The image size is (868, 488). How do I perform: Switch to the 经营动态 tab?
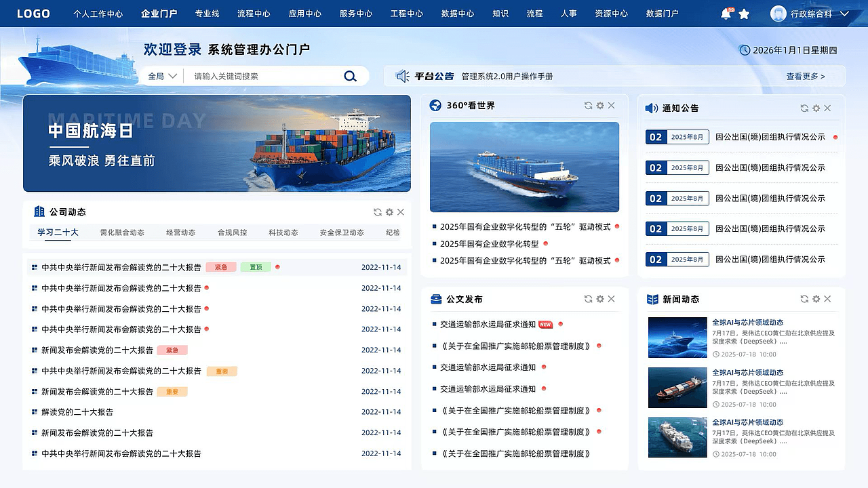[180, 232]
